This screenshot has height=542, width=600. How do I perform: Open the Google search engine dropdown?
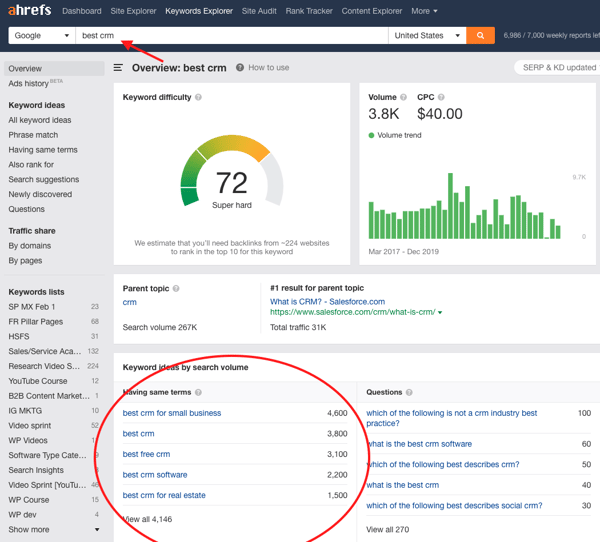[x=41, y=35]
